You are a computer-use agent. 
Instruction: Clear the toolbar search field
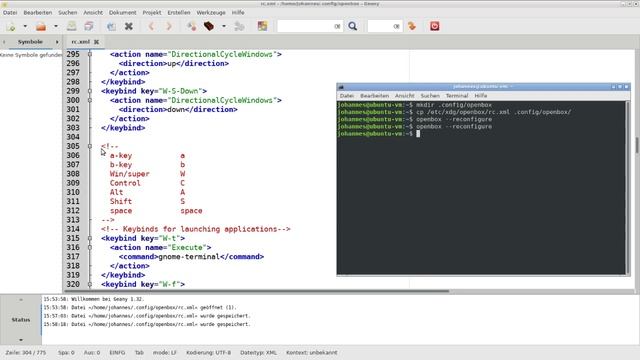337,27
